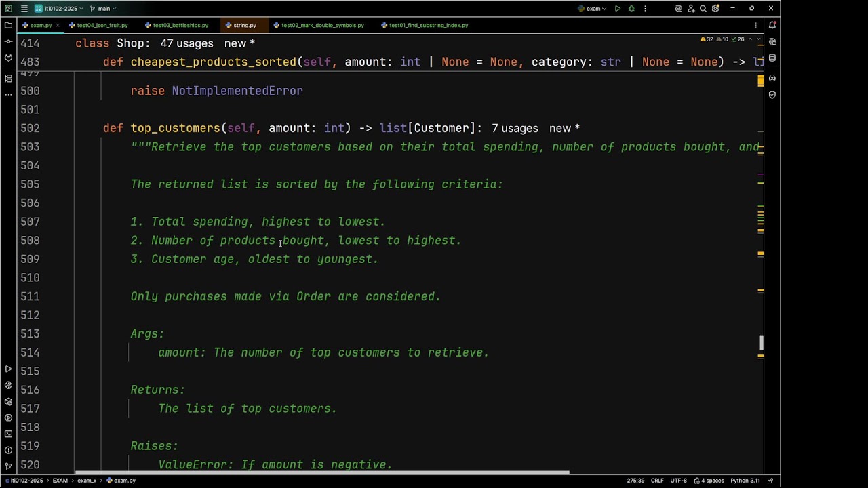This screenshot has width=868, height=488.
Task: Change UTF-8 file encoding in status bar
Action: pos(679,481)
